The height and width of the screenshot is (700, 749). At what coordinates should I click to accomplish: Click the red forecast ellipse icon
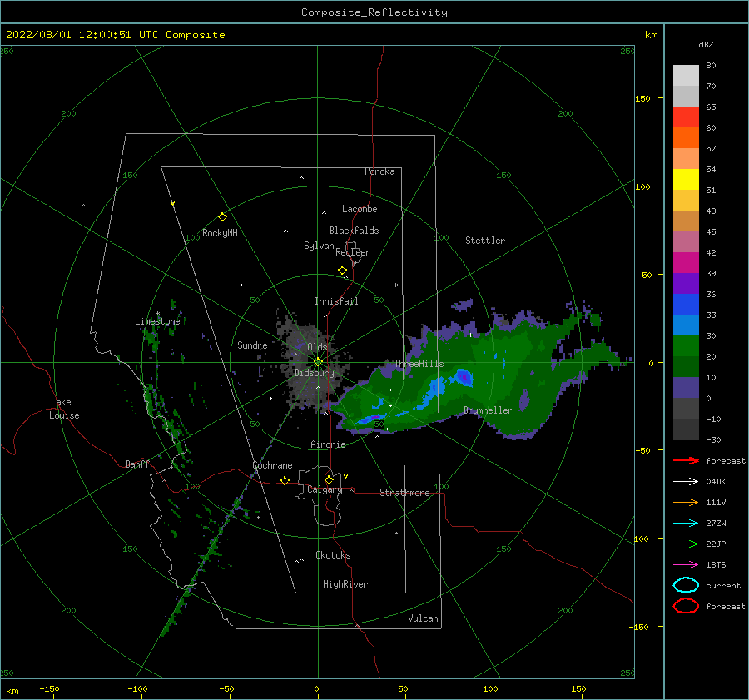[x=686, y=606]
